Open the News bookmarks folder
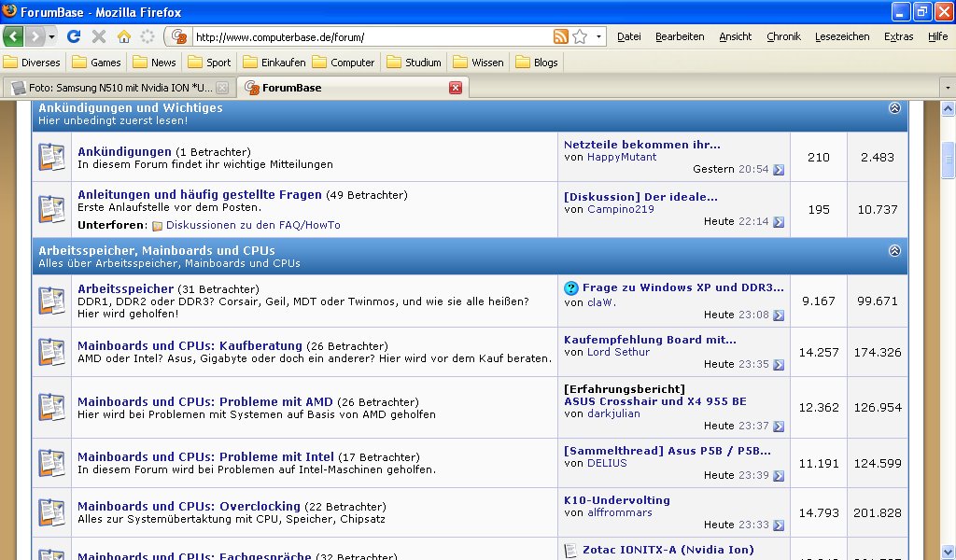This screenshot has width=956, height=560. tap(154, 63)
